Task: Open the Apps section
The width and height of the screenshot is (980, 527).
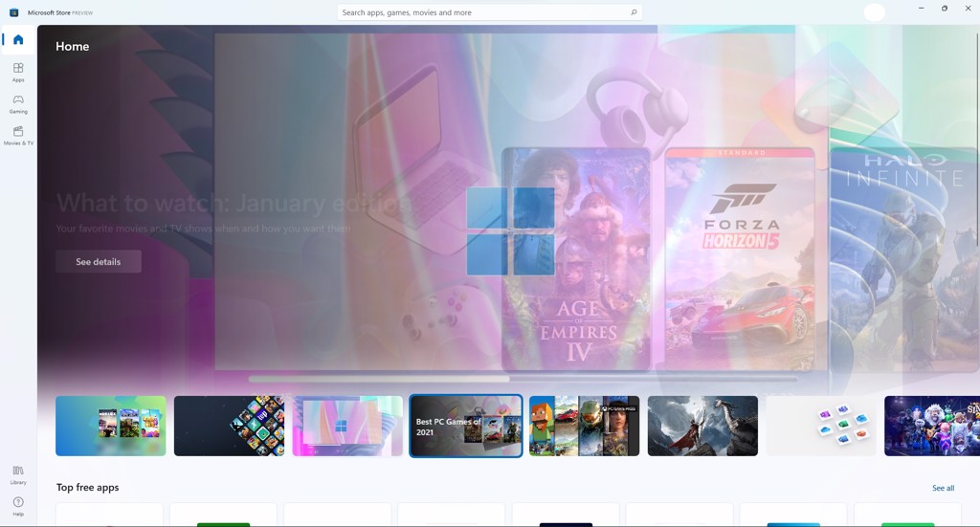Action: coord(18,73)
